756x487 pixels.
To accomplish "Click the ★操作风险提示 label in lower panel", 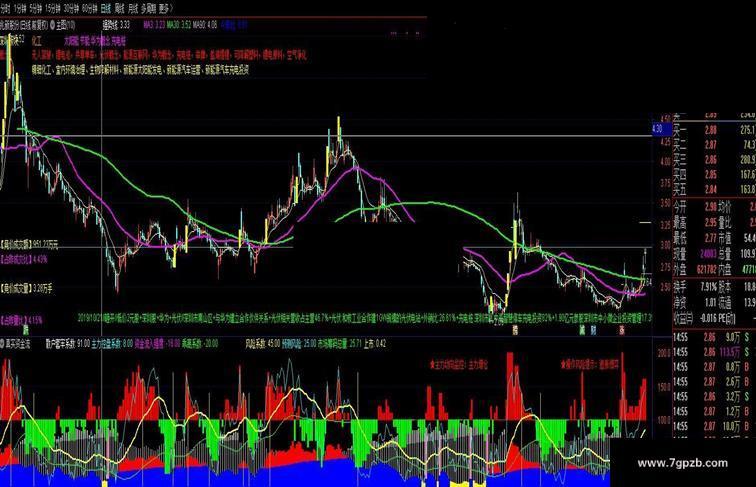I will 590,363.
